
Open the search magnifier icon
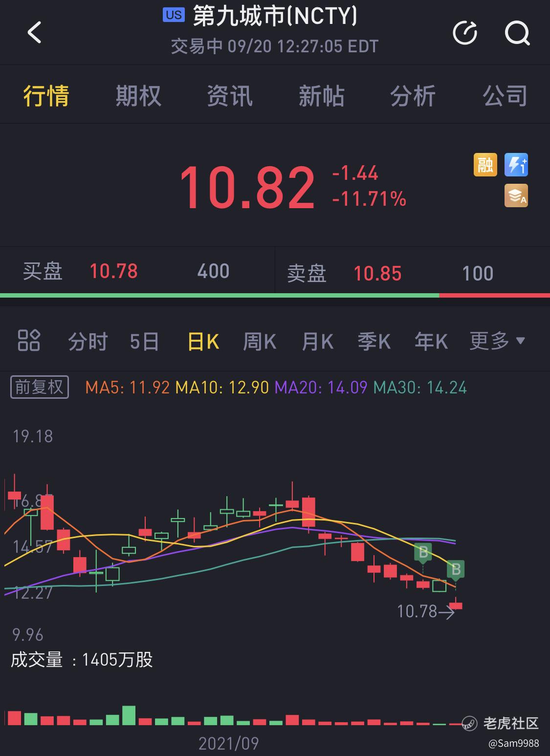[x=517, y=33]
